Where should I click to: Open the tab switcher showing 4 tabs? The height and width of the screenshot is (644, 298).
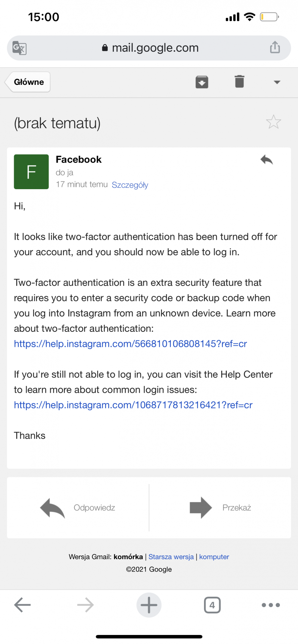[212, 605]
